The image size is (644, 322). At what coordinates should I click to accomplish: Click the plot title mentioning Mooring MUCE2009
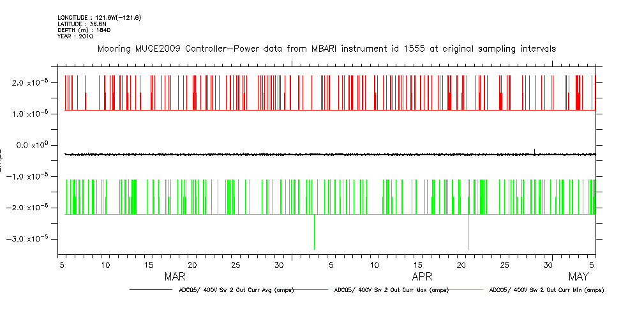pos(326,49)
